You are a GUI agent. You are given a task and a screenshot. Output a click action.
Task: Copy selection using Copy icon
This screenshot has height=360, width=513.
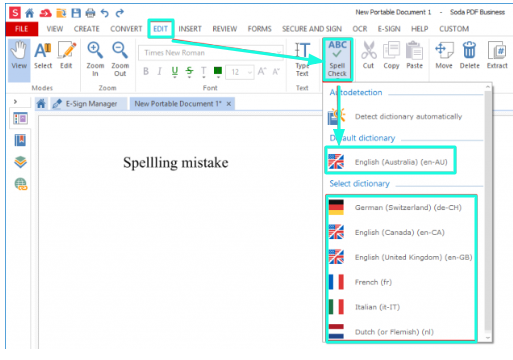[x=391, y=55]
